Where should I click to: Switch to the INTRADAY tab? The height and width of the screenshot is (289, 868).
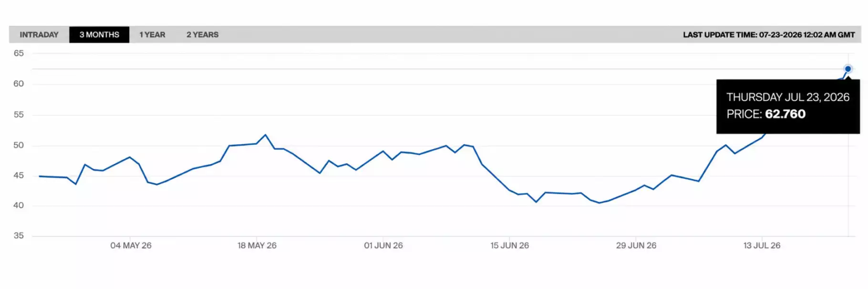pyautogui.click(x=39, y=35)
